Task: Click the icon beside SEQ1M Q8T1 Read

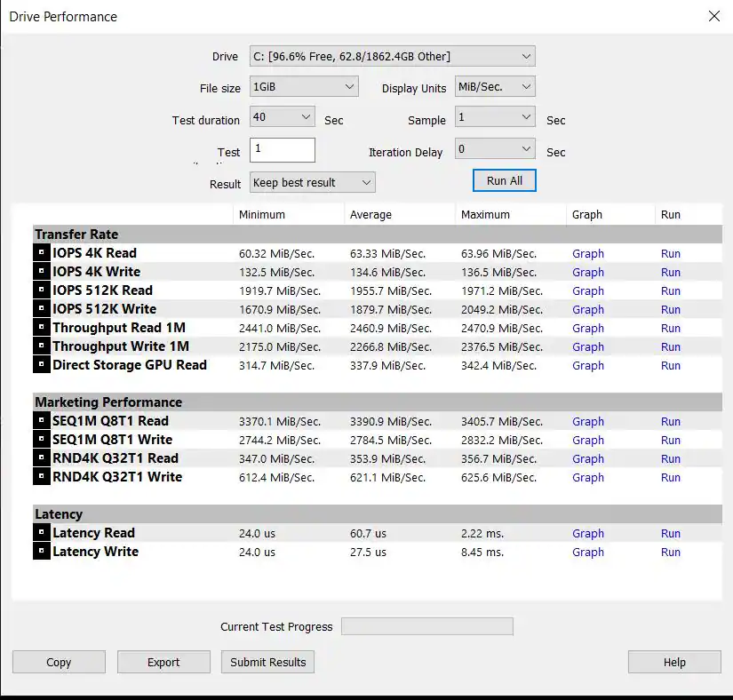Action: click(x=41, y=421)
